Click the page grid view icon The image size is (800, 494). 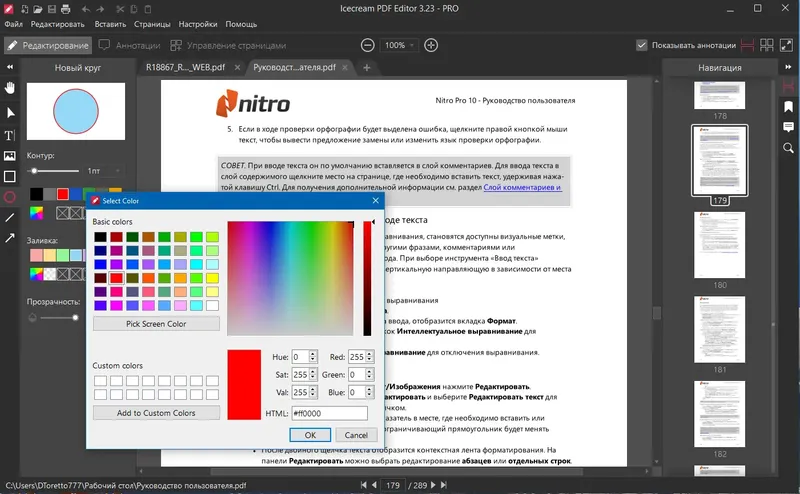click(767, 45)
